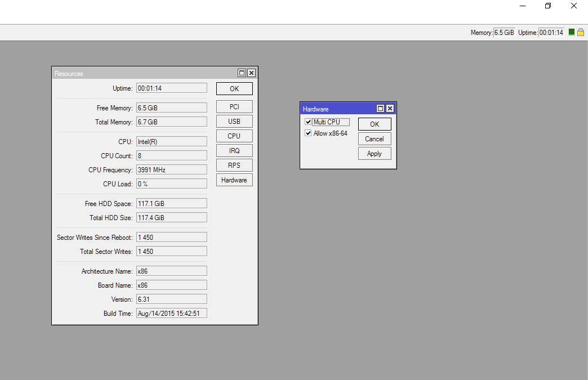Apply the Hardware changes
This screenshot has width=588, height=380.
pyautogui.click(x=374, y=153)
